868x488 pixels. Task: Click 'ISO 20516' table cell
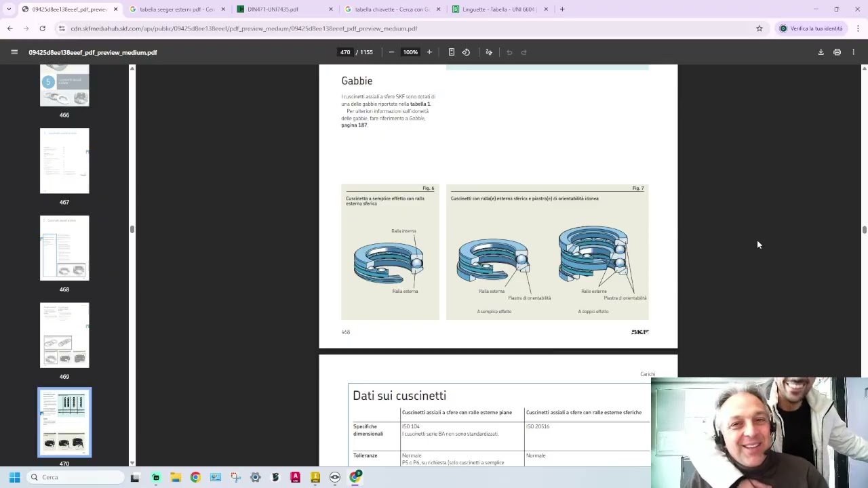[538, 426]
